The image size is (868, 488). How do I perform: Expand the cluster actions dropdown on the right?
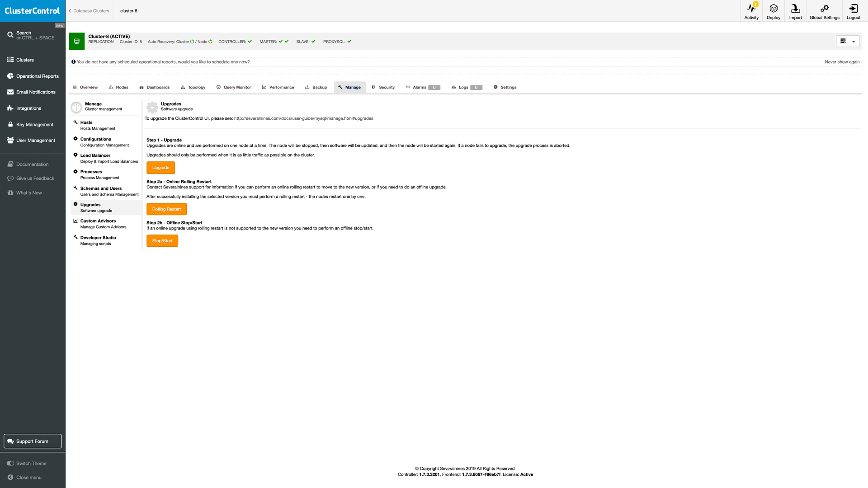coord(847,41)
